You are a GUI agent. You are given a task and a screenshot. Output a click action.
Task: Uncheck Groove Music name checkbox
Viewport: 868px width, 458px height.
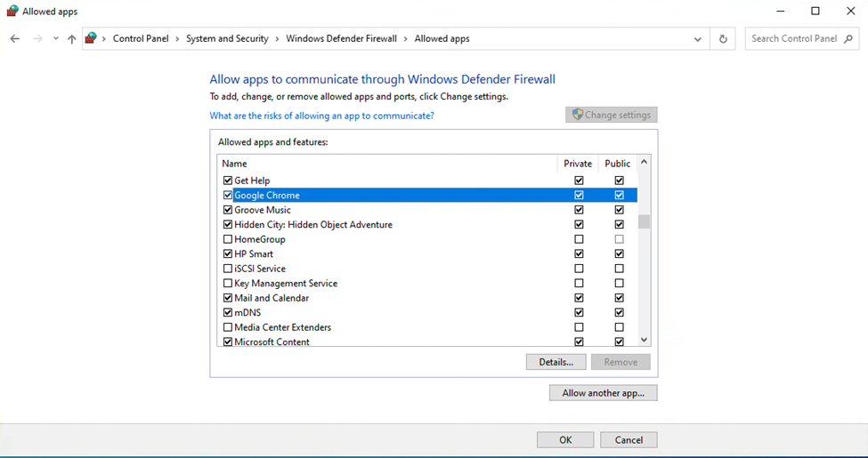pyautogui.click(x=228, y=210)
